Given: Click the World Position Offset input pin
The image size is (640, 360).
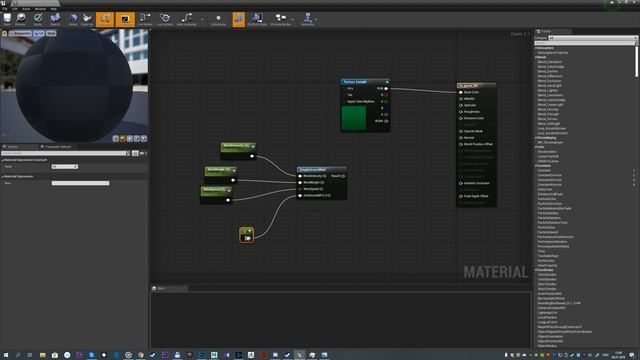Looking at the screenshot, I should (461, 144).
